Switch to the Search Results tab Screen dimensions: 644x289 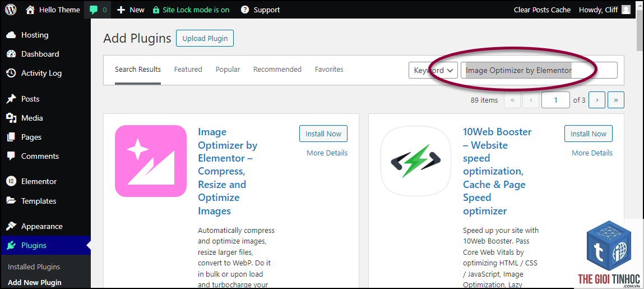pos(138,70)
